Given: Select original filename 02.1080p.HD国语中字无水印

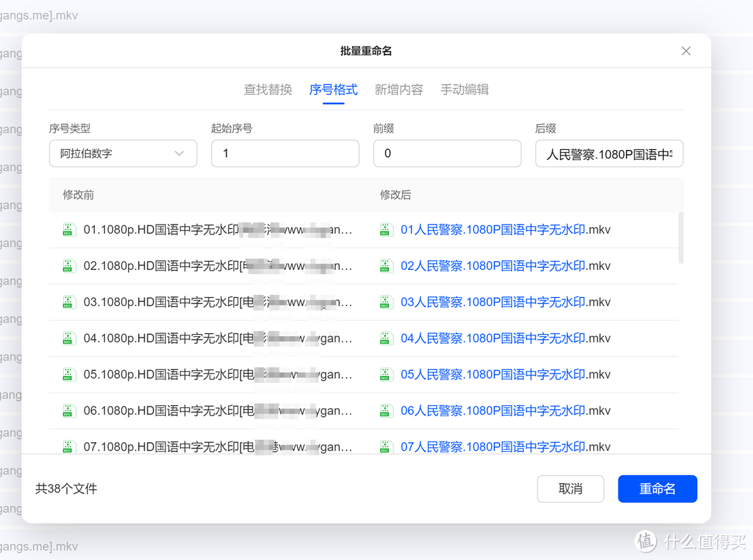Looking at the screenshot, I should pyautogui.click(x=218, y=266).
